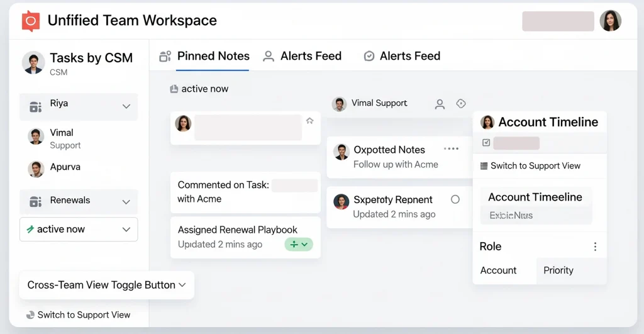Click the vertical ellipsis next to Role
The width and height of the screenshot is (644, 334).
pos(595,247)
